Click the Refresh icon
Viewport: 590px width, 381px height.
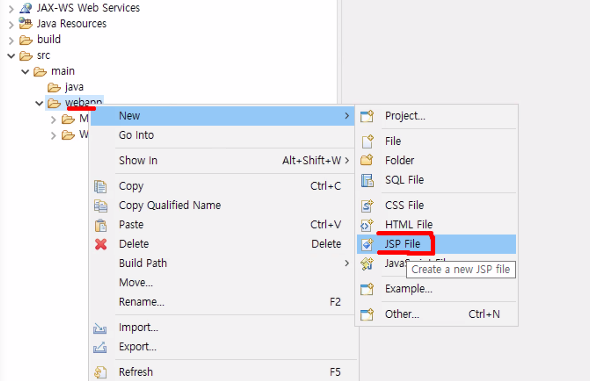[100, 372]
